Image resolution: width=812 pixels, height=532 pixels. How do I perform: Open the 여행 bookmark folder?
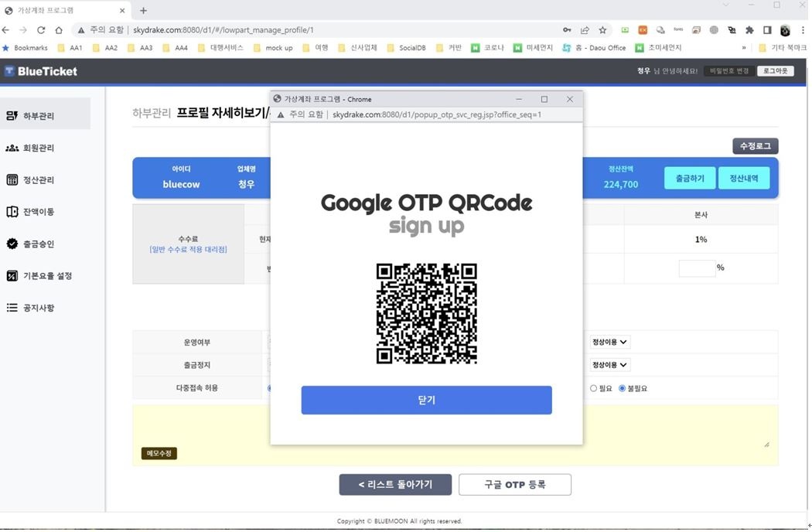[x=316, y=48]
